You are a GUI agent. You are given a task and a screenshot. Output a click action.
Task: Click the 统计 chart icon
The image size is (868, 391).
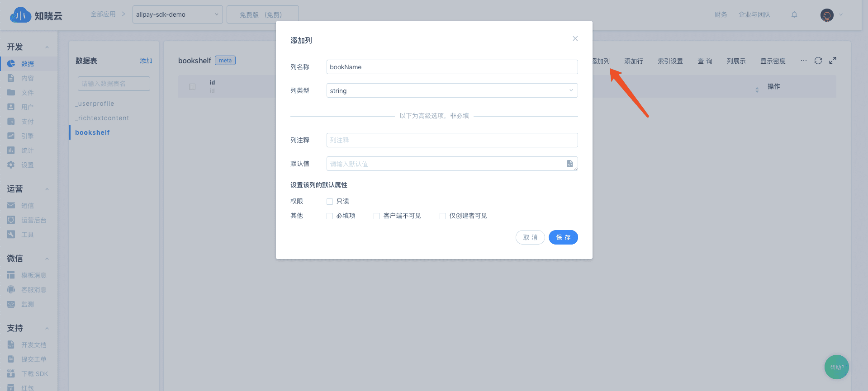(x=11, y=151)
